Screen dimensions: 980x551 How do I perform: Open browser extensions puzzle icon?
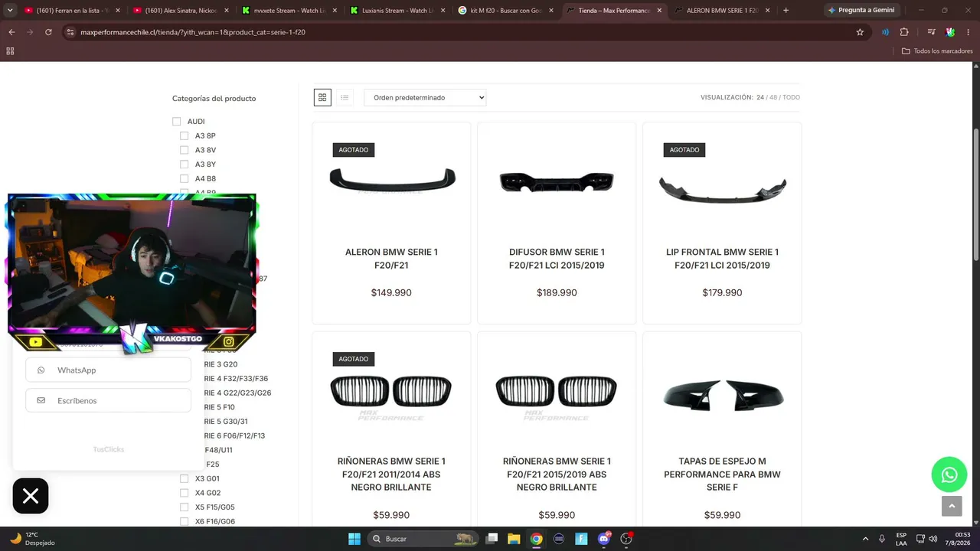coord(904,32)
